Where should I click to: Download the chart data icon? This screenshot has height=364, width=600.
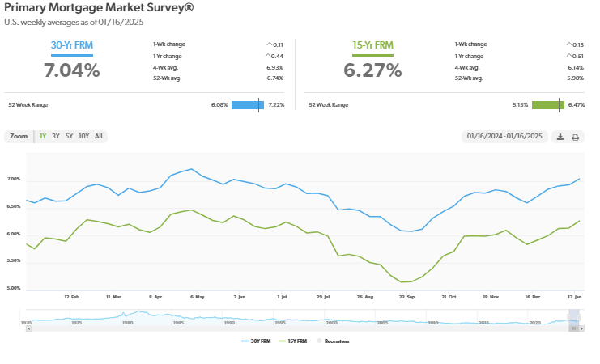coord(560,137)
